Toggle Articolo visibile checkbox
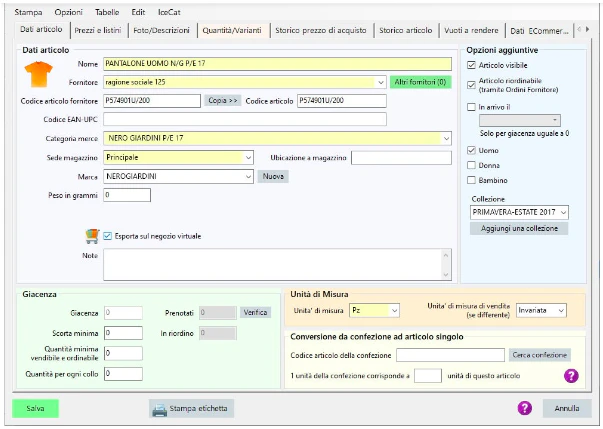Screen dimensions: 603x429 [x=471, y=65]
